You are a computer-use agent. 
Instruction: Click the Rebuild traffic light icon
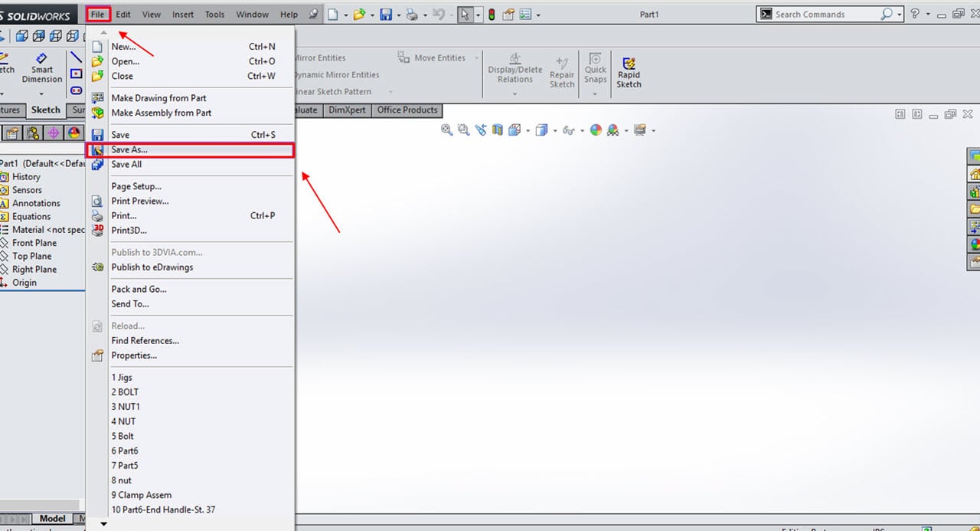click(492, 15)
